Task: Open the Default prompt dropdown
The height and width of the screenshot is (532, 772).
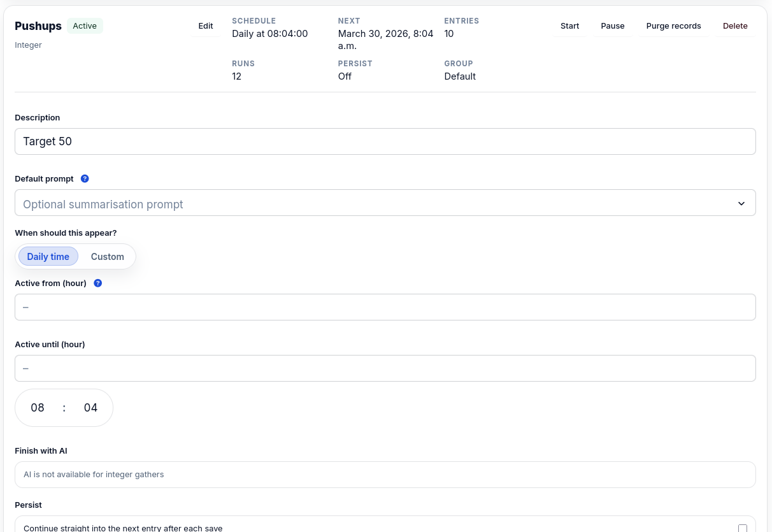Action: [x=385, y=203]
